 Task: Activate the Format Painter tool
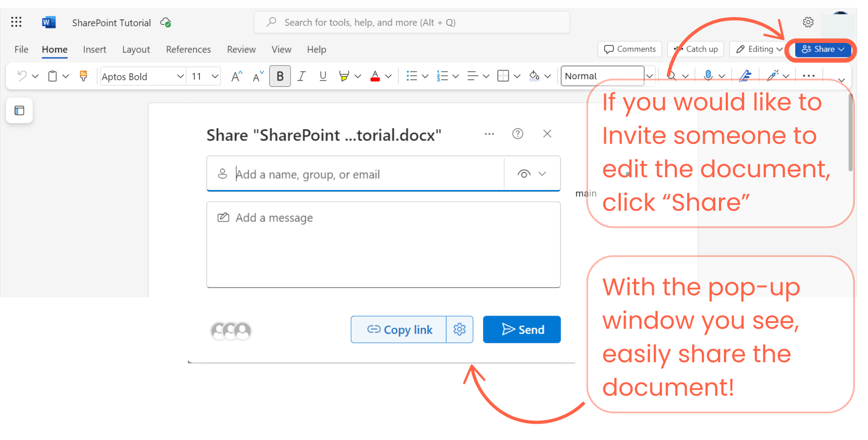click(x=83, y=76)
